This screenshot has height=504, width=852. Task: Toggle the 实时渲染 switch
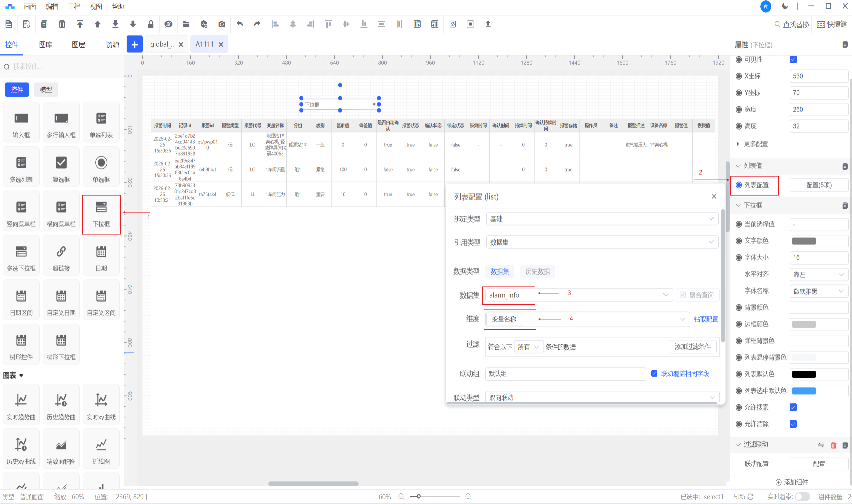tap(802, 497)
